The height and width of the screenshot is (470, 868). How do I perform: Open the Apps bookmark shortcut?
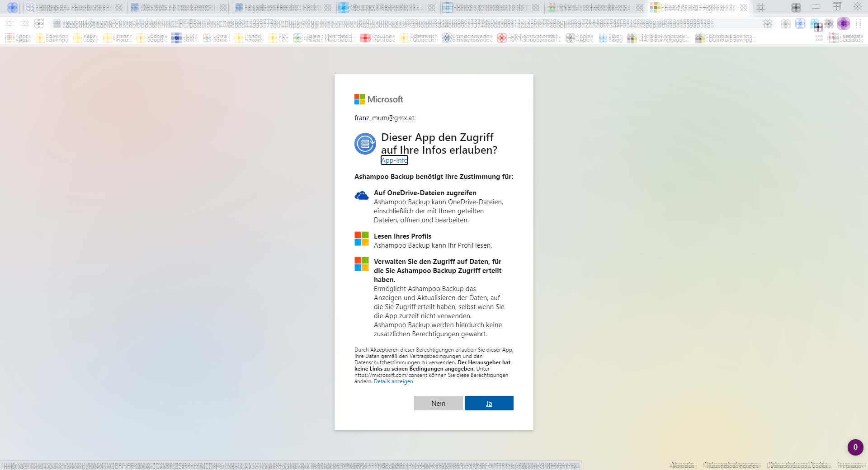[18, 38]
